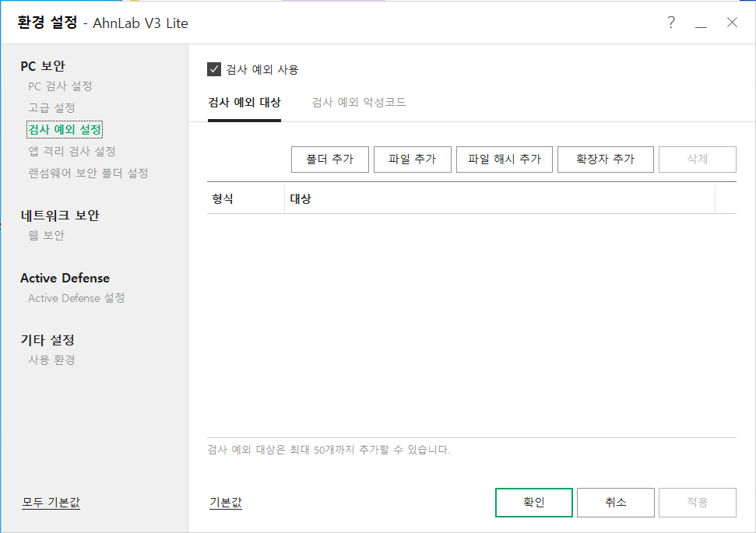Click the 기타 설정 section heading
The image size is (756, 533).
[x=47, y=340]
